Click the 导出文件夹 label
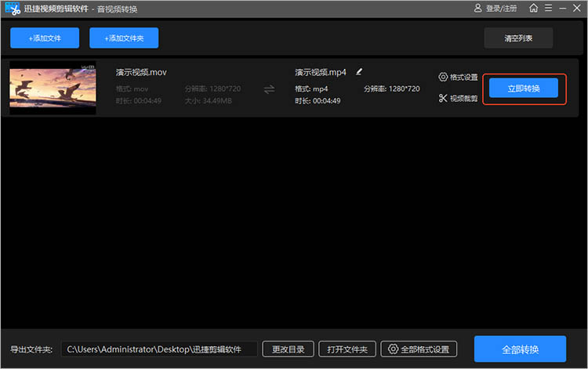This screenshot has height=369, width=588. (x=31, y=349)
